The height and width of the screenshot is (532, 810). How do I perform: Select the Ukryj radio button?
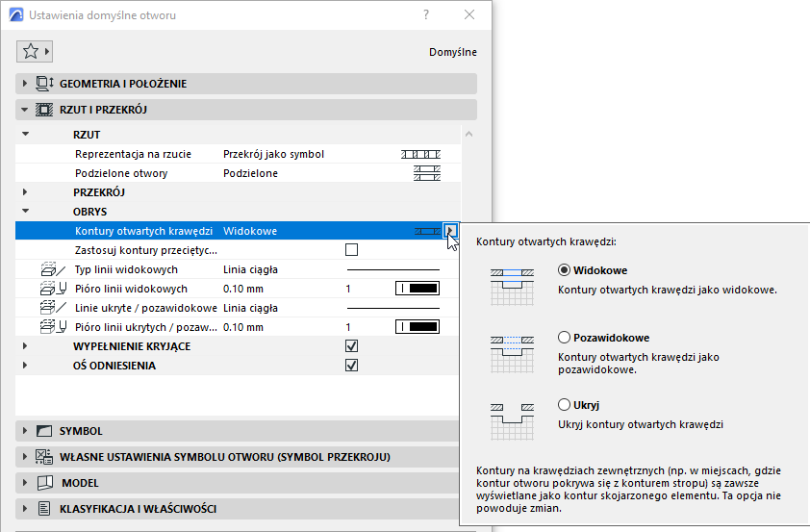point(564,404)
